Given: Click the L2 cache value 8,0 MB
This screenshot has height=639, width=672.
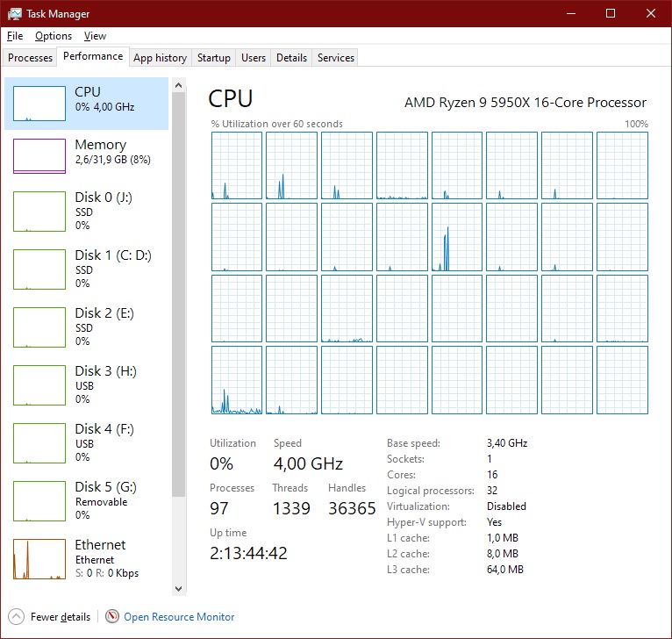Looking at the screenshot, I should point(503,554).
